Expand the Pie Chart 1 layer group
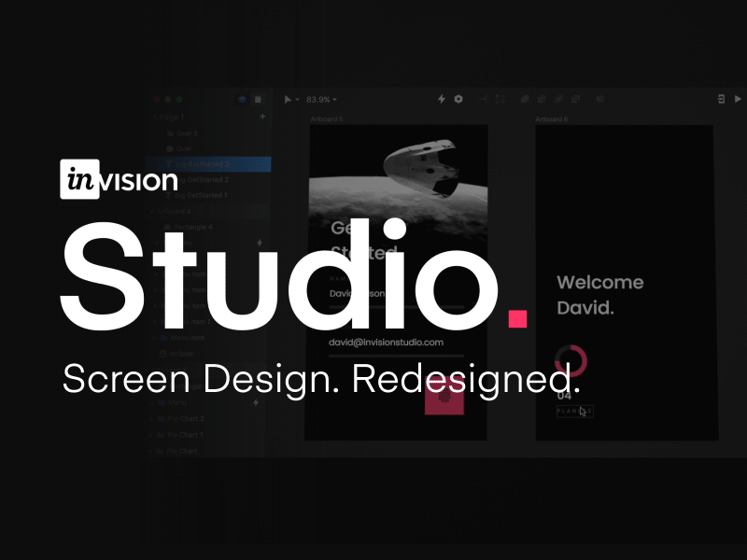Viewport: 747px width, 560px height. pos(152,435)
